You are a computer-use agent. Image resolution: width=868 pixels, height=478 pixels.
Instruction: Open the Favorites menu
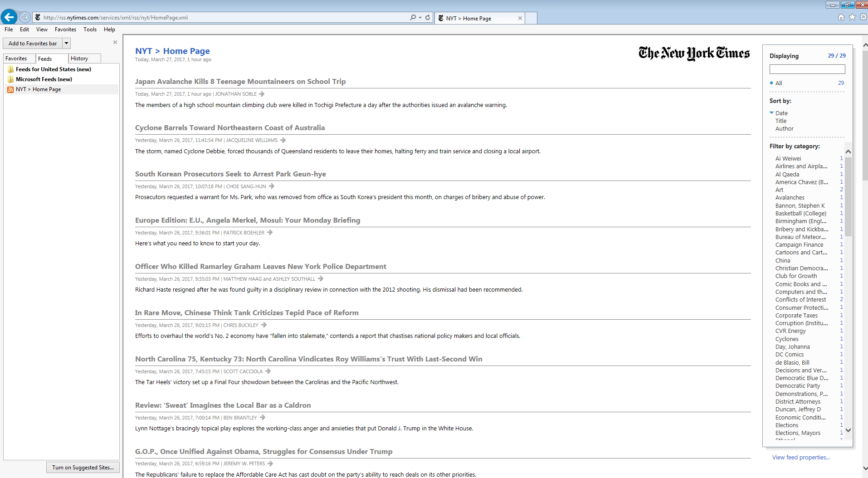pos(65,29)
